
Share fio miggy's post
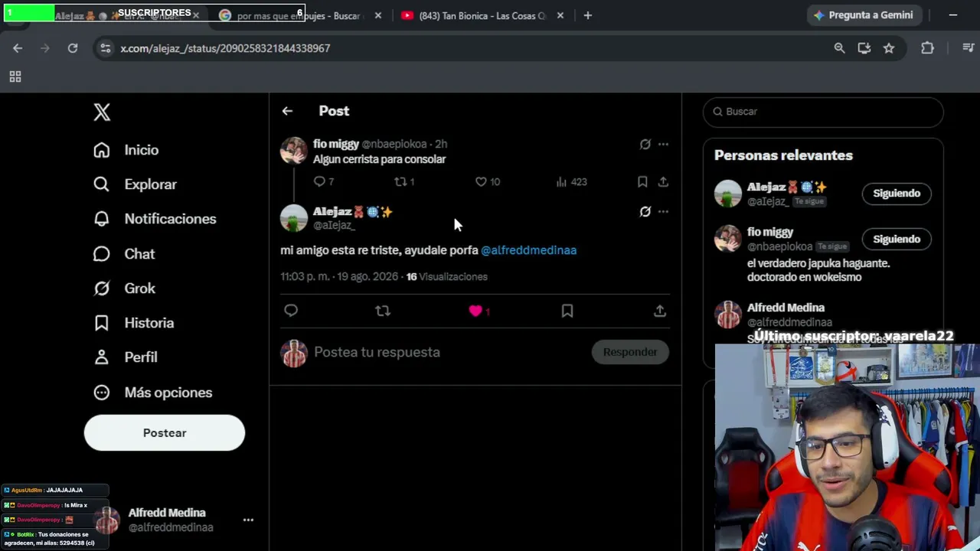pyautogui.click(x=663, y=182)
